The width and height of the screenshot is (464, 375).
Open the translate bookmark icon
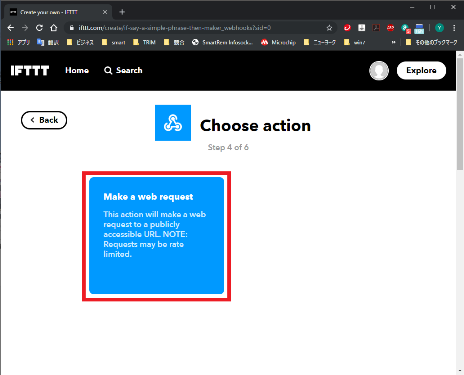48,42
